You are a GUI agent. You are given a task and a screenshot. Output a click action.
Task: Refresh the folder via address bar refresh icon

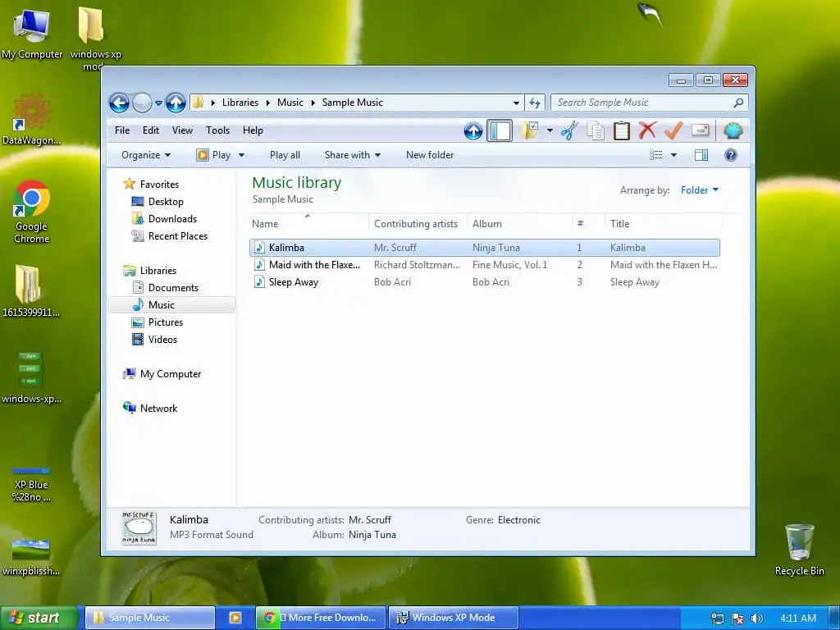click(535, 103)
